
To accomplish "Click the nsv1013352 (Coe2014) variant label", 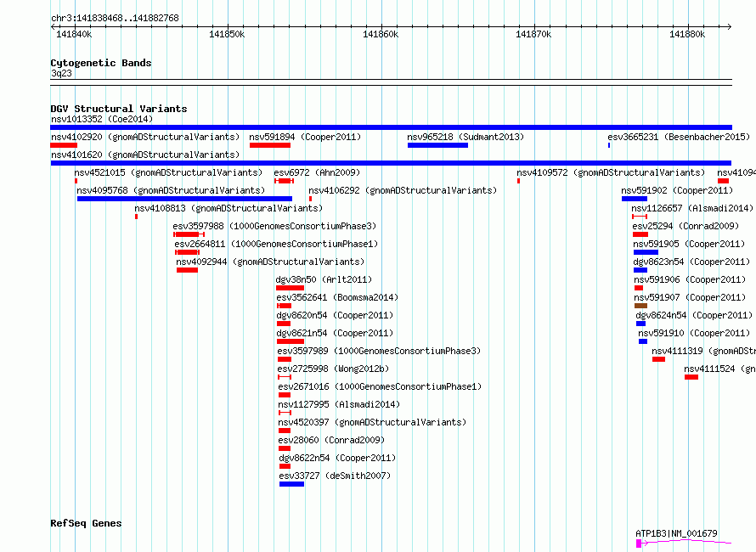I will click(x=102, y=119).
